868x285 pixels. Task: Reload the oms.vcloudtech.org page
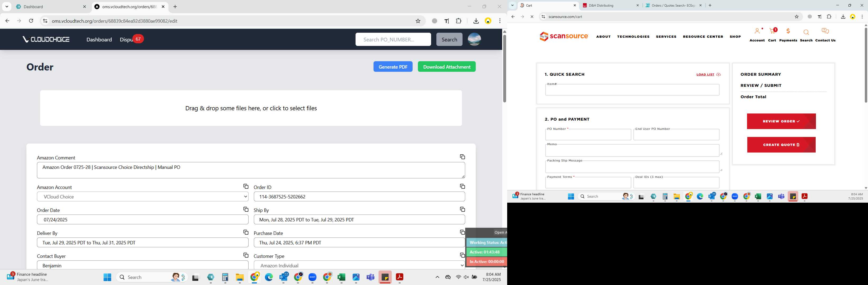click(31, 21)
